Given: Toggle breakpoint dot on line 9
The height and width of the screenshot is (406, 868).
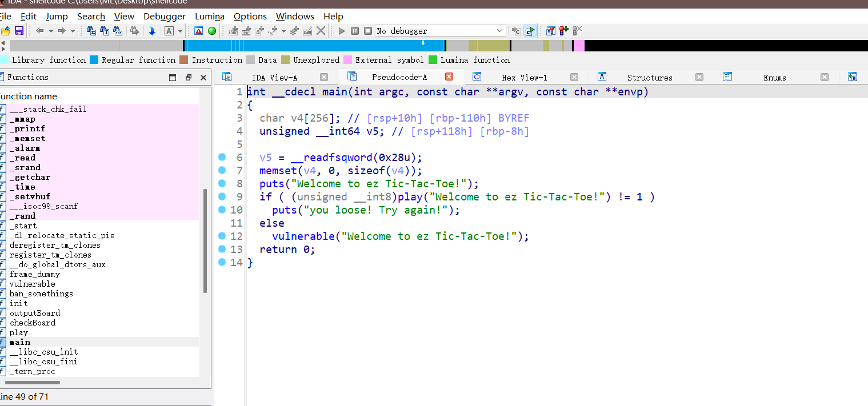Looking at the screenshot, I should click(x=222, y=196).
